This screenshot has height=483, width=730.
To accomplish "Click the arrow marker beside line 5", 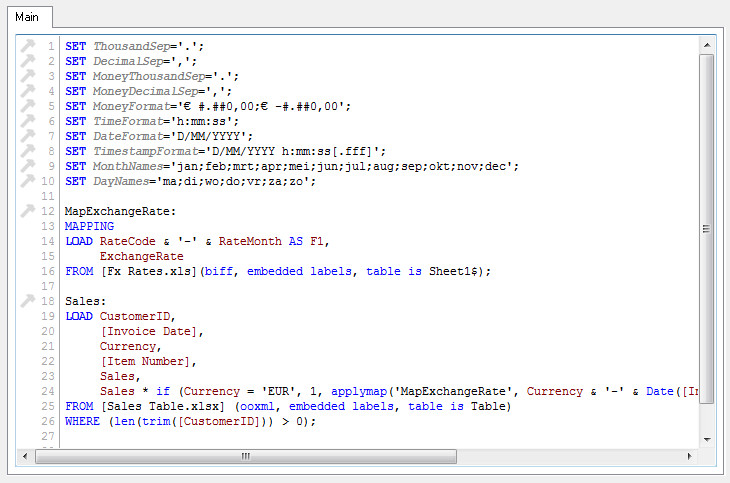I will coord(27,106).
